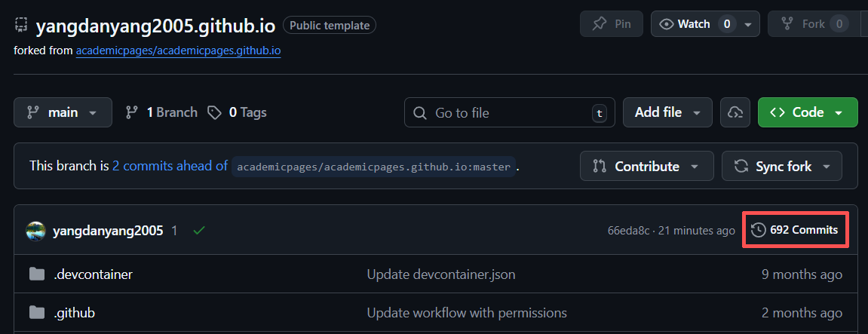Click the t shortcut key hint
Screen dimensions: 868x334
coord(599,113)
